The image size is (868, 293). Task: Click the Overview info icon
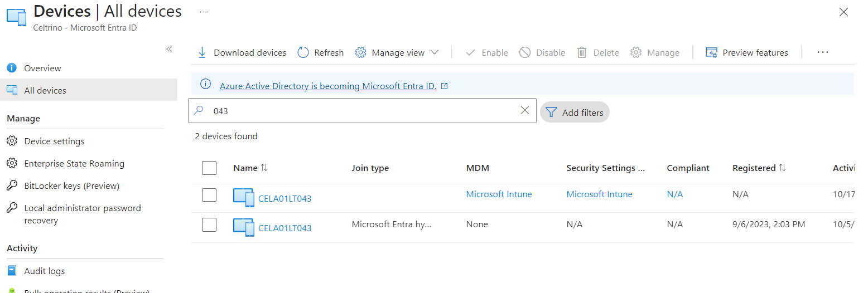click(12, 68)
